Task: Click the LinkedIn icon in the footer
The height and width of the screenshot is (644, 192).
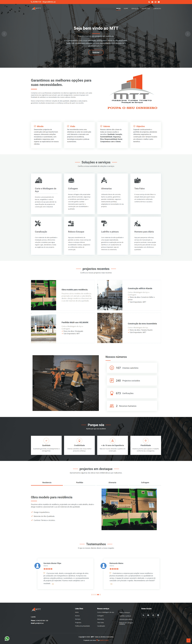Action: [x=158, y=615]
